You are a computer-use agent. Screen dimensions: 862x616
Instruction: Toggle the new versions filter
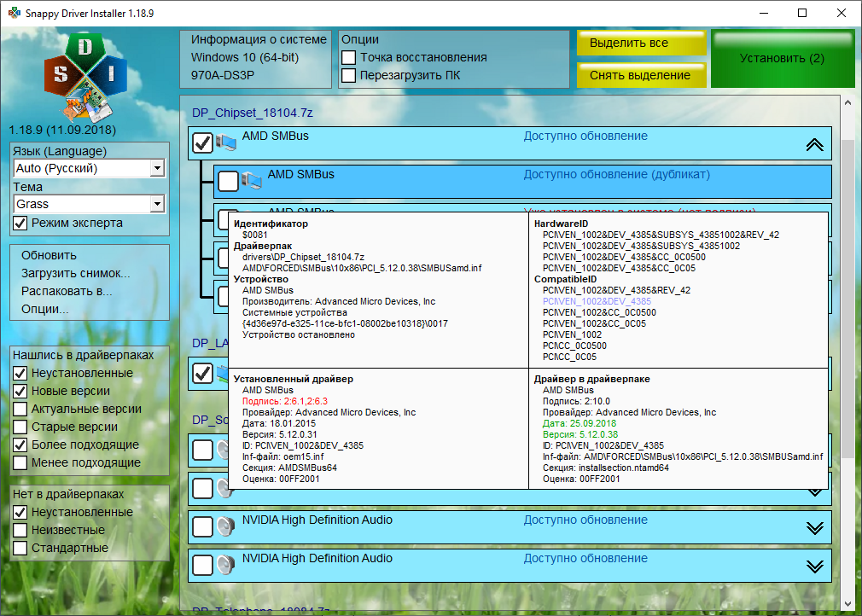pyautogui.click(x=20, y=392)
